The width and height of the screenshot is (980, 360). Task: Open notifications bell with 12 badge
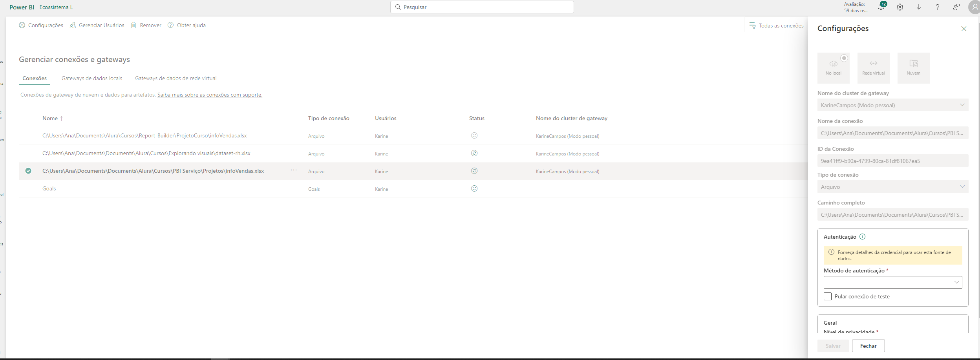tap(881, 7)
